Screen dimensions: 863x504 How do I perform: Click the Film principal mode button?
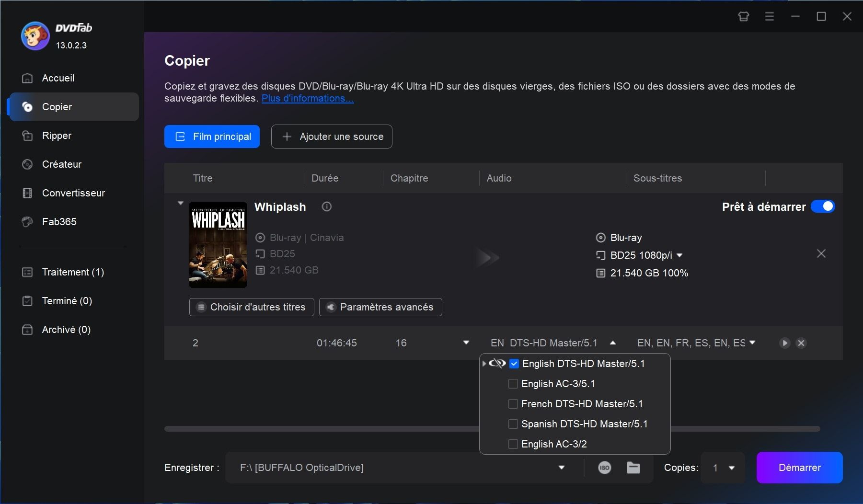click(x=212, y=137)
